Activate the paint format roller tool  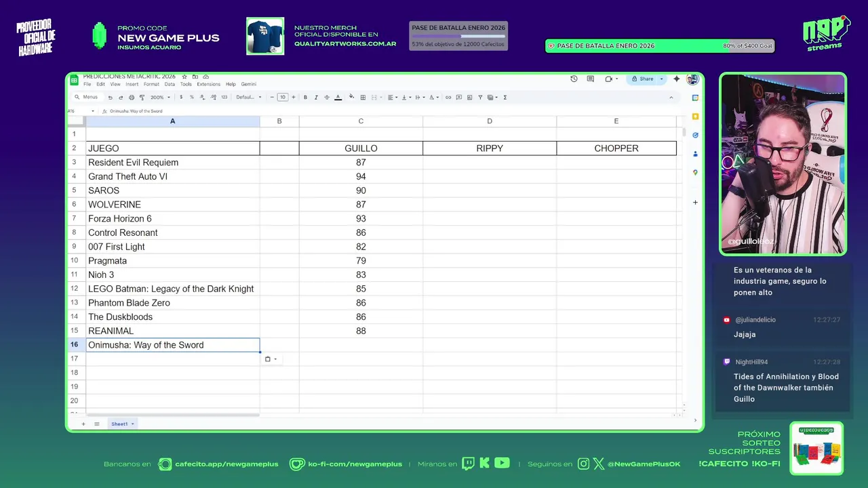142,98
